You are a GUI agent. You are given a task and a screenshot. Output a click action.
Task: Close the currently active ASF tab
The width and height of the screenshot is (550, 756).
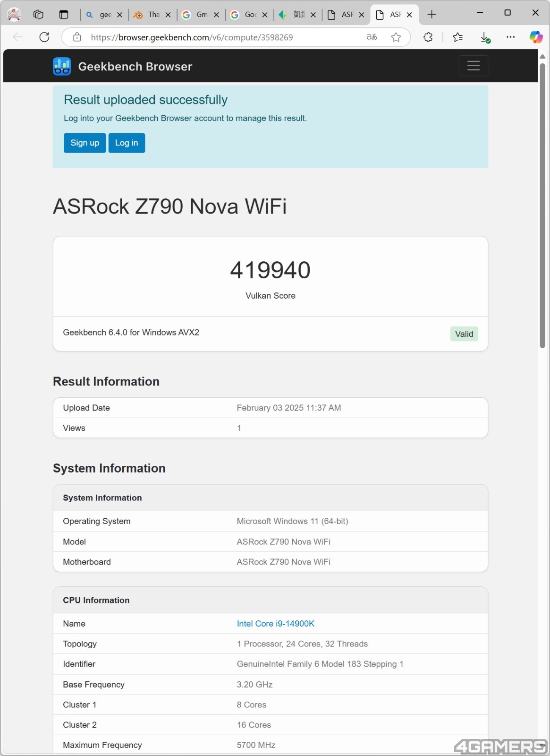tap(409, 15)
